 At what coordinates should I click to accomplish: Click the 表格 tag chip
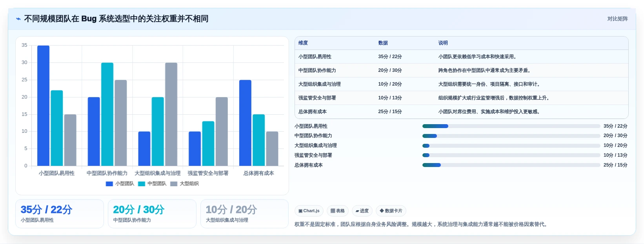click(x=338, y=211)
